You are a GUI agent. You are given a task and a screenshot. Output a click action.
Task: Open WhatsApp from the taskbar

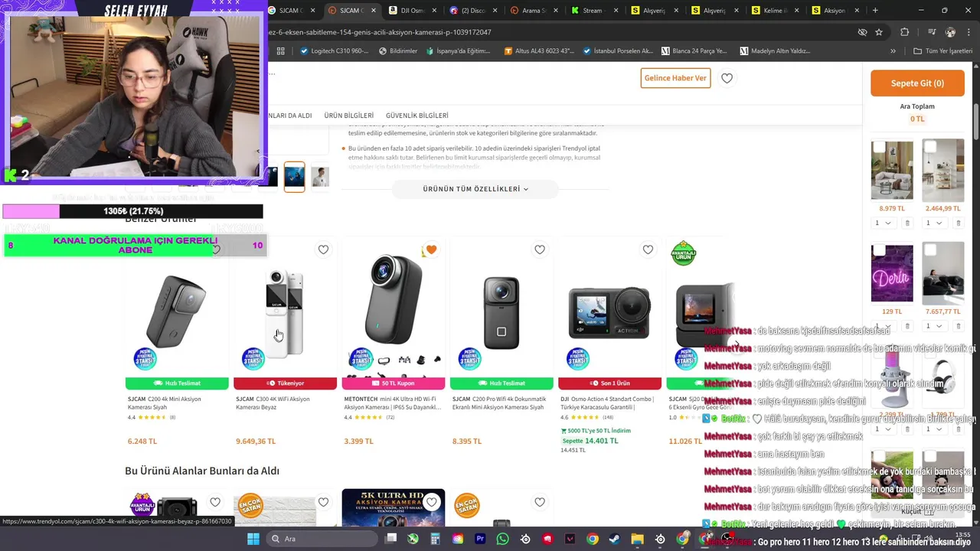tap(502, 539)
